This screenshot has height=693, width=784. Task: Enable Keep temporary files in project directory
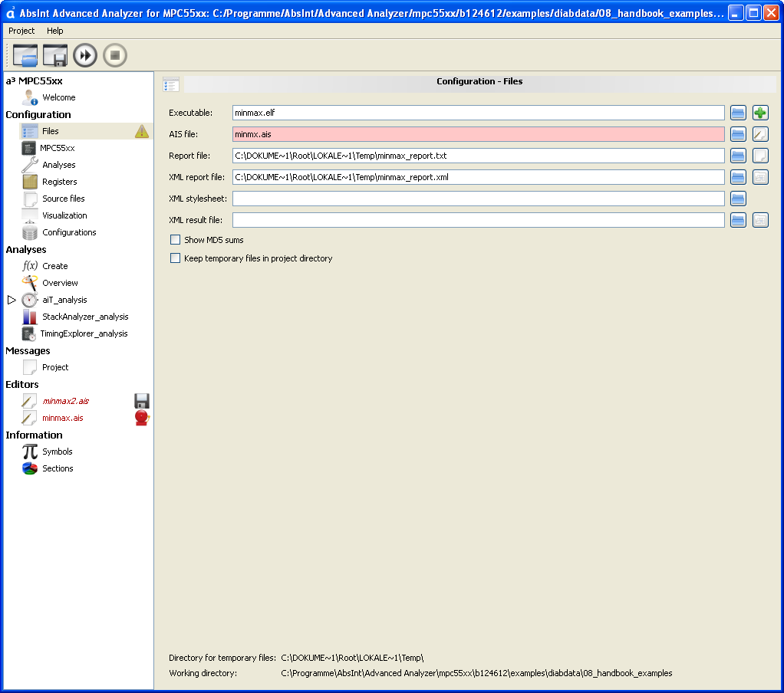[x=175, y=258]
